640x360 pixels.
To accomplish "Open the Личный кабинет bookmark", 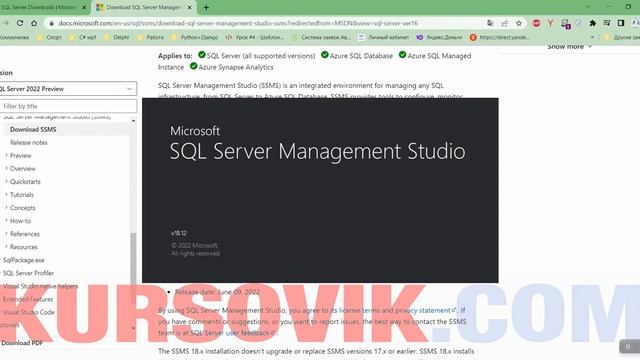I will pyautogui.click(x=383, y=37).
